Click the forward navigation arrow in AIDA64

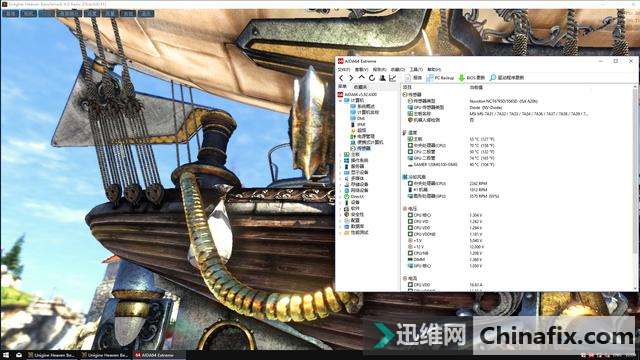351,78
